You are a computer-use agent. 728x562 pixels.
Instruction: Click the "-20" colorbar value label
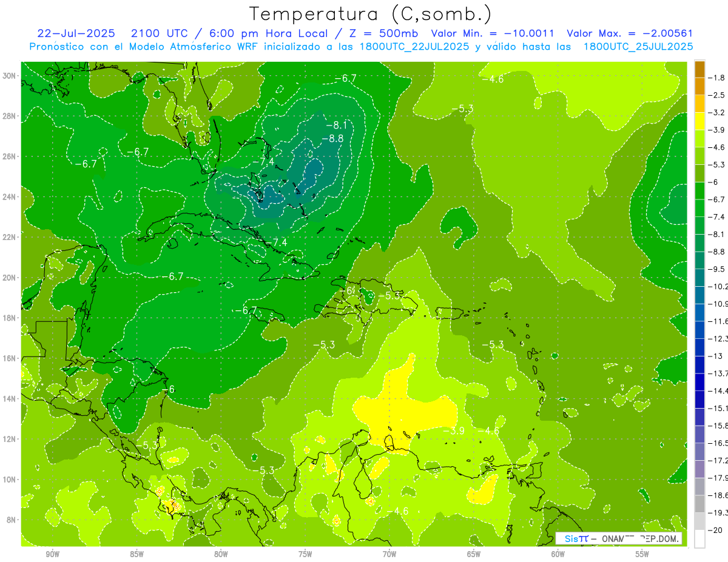pyautogui.click(x=716, y=530)
